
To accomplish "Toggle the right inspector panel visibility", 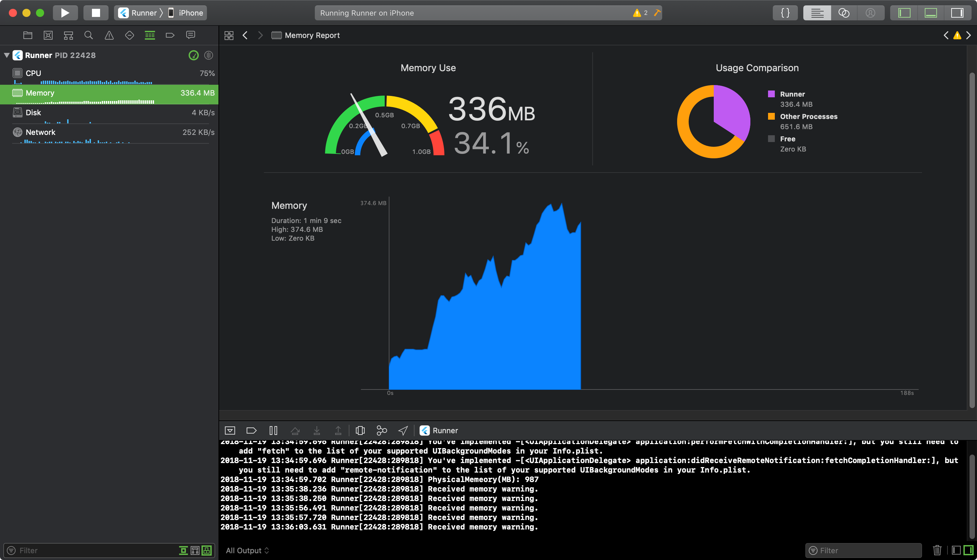I will (x=957, y=13).
